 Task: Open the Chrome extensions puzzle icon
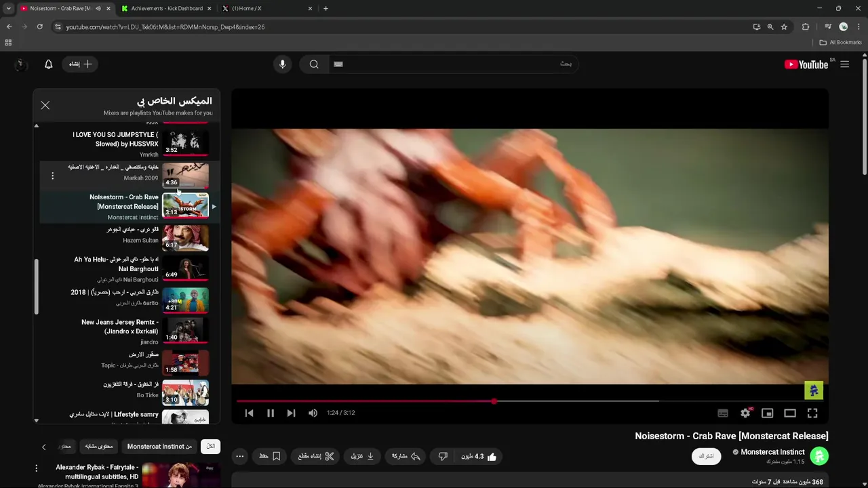tap(806, 27)
